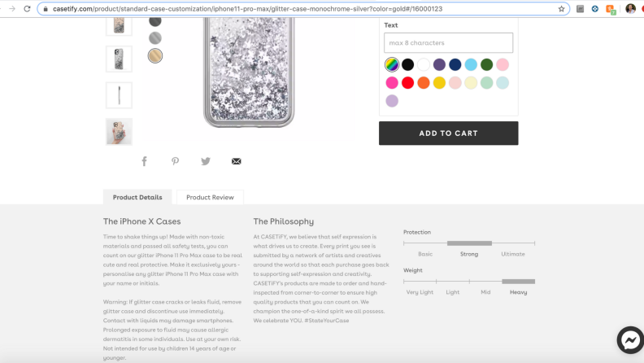This screenshot has width=644, height=363.
Task: Open the orange extension icon with badge
Action: pyautogui.click(x=611, y=9)
